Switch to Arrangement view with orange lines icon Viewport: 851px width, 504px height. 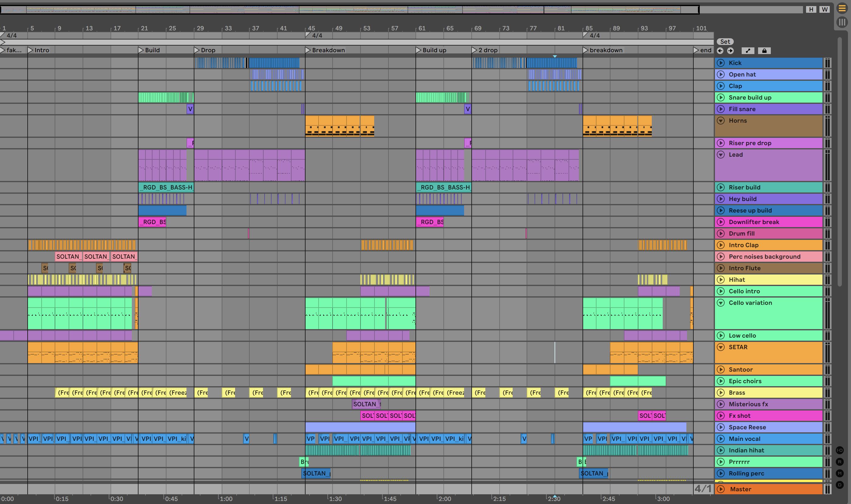point(842,9)
